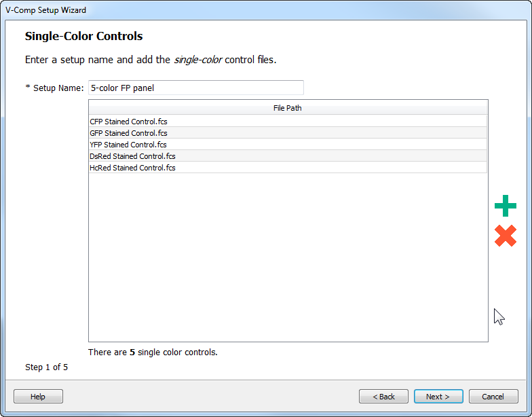This screenshot has height=417, width=532.
Task: Click the single color controls count text
Action: [x=153, y=352]
